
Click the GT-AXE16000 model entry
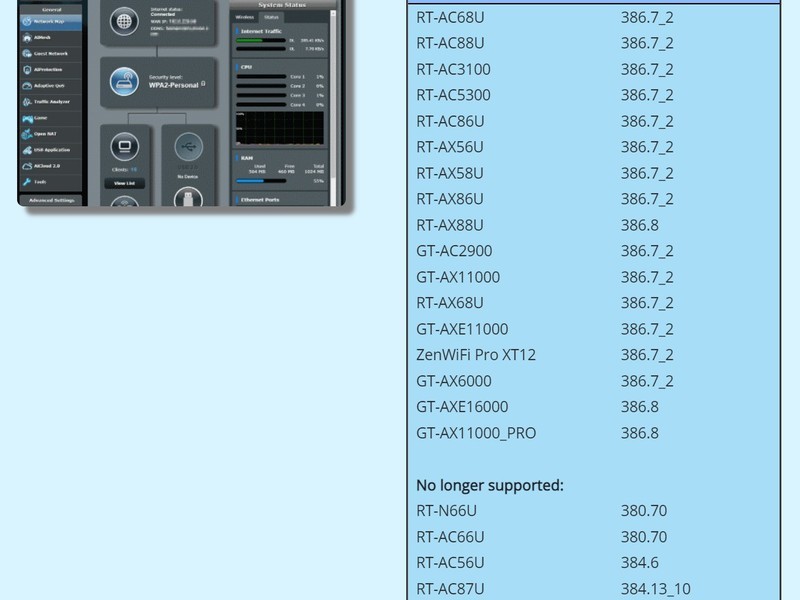pyautogui.click(x=462, y=407)
